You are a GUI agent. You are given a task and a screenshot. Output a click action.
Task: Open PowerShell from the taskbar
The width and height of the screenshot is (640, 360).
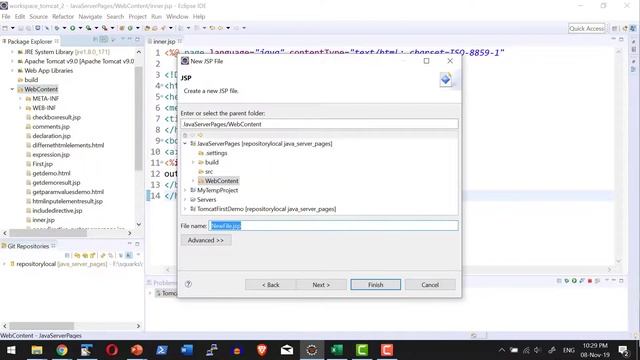point(162,350)
